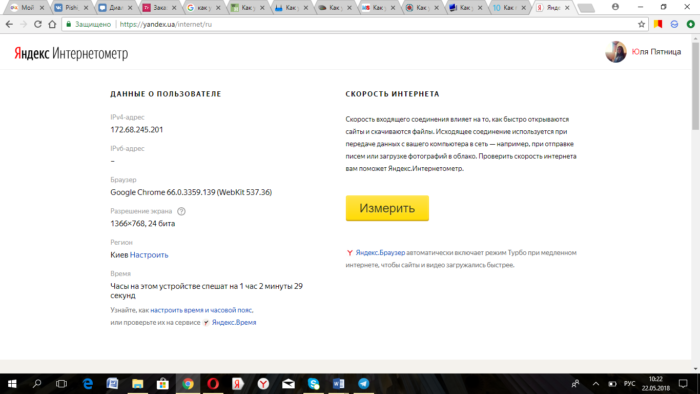Open a new tab button
Image resolution: width=700 pixels, height=394 pixels.
click(586, 8)
